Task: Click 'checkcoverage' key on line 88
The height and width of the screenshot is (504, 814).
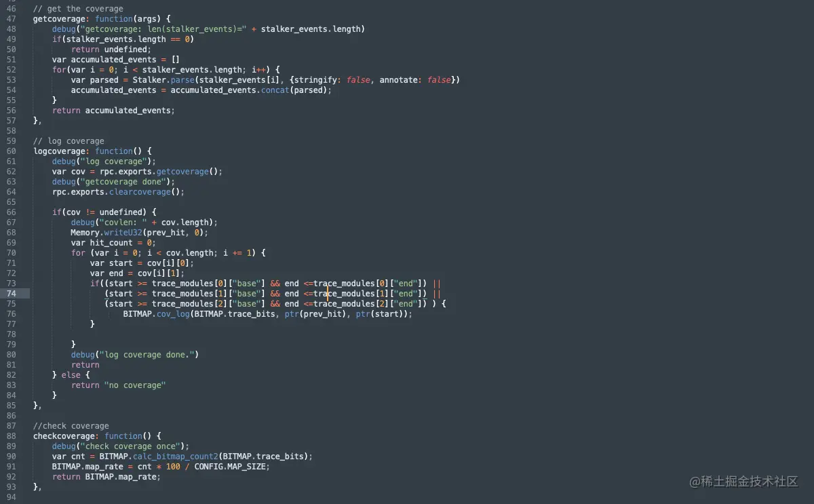Action: point(64,436)
